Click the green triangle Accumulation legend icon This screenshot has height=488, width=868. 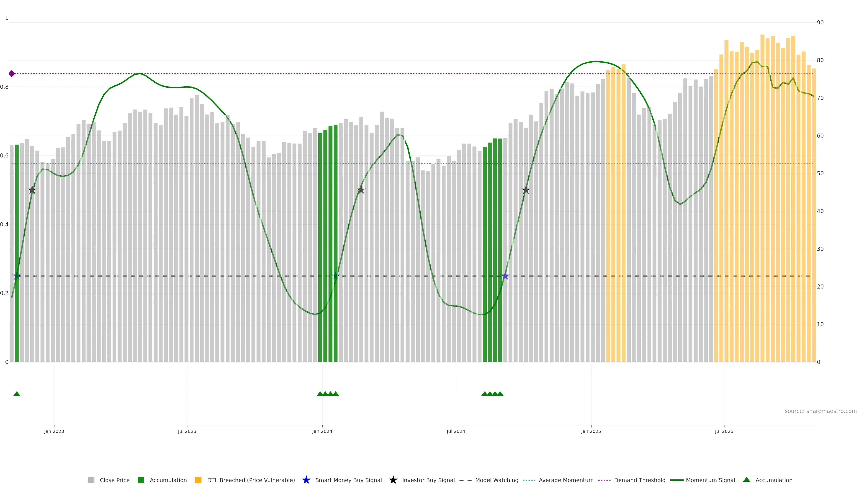[x=746, y=480]
